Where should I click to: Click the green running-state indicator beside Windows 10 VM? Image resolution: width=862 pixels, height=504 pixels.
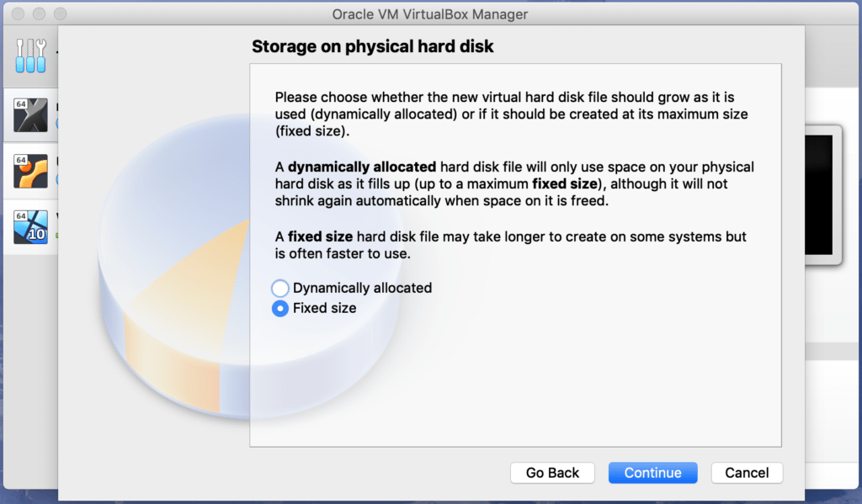pos(56,236)
